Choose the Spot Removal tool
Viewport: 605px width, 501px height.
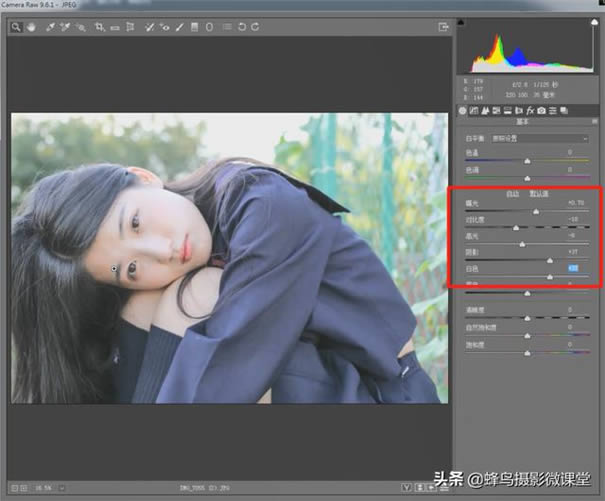[x=148, y=27]
